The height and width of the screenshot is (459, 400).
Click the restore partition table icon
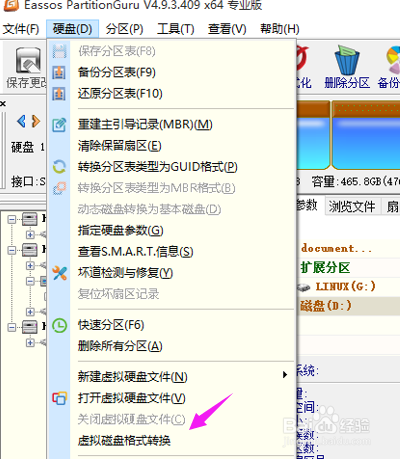(x=59, y=94)
